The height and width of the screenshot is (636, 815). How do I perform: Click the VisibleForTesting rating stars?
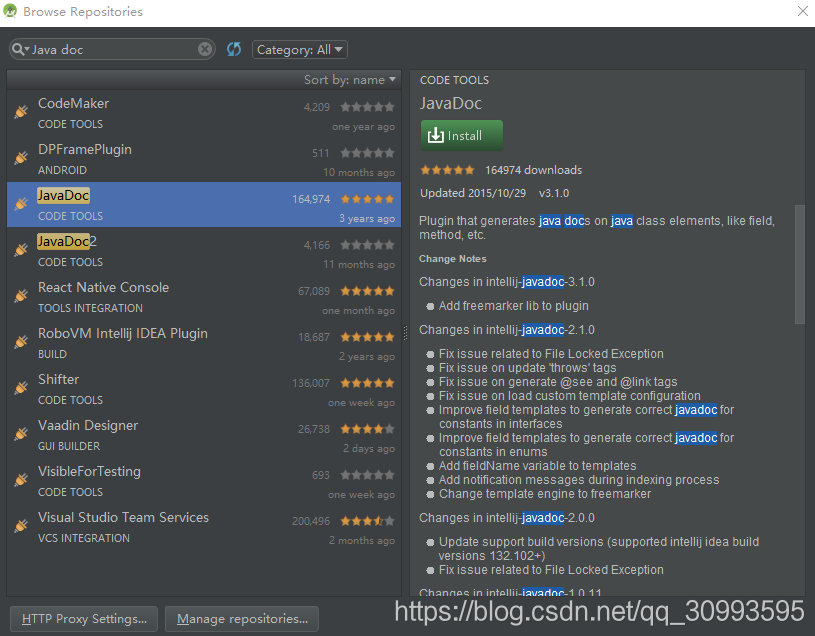click(x=367, y=475)
